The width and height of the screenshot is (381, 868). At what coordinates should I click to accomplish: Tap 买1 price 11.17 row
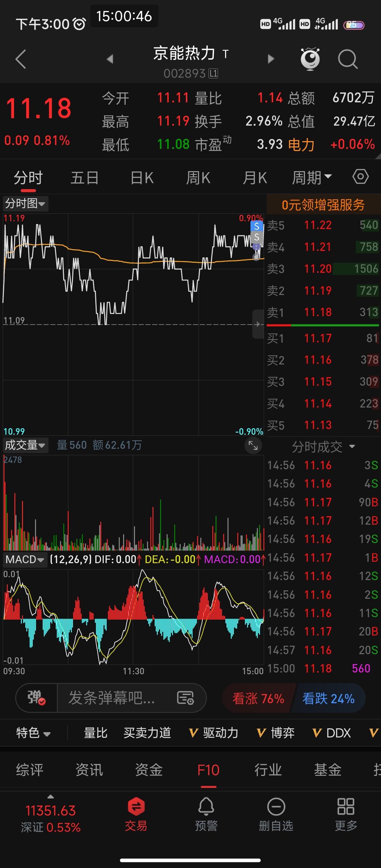(323, 338)
